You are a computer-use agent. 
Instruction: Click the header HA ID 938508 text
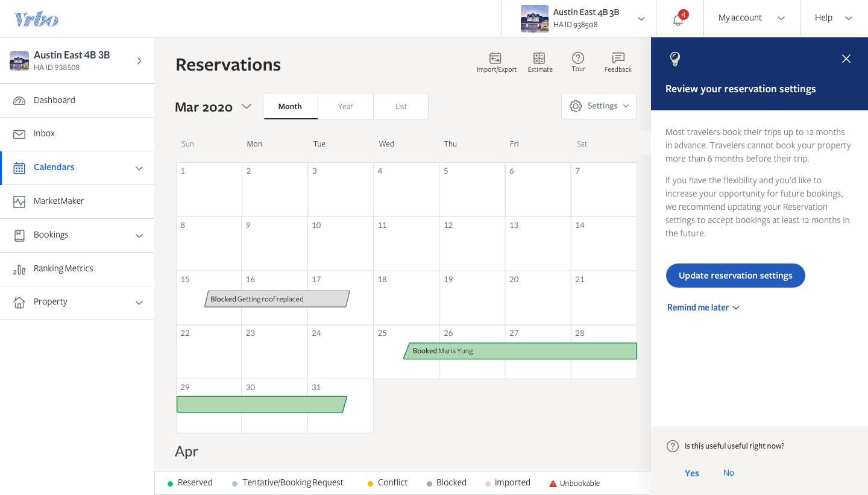pyautogui.click(x=575, y=25)
